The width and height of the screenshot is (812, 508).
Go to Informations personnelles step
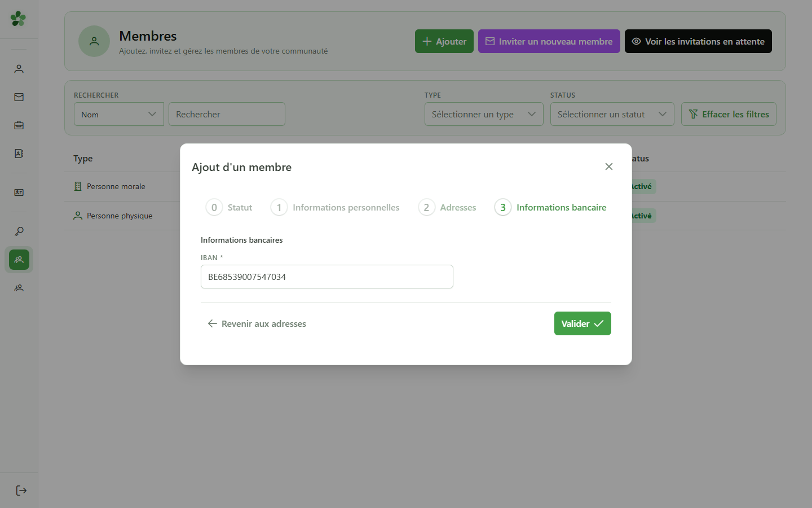click(335, 208)
